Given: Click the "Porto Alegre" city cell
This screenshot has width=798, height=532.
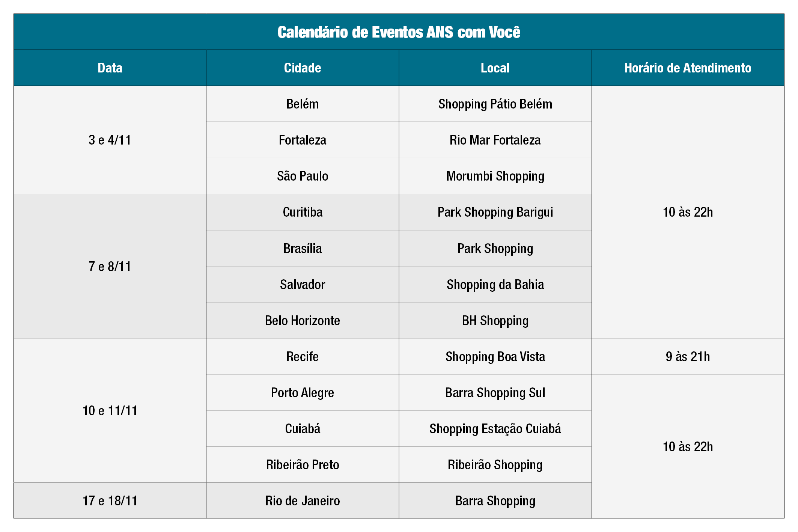Looking at the screenshot, I should click(x=303, y=392).
